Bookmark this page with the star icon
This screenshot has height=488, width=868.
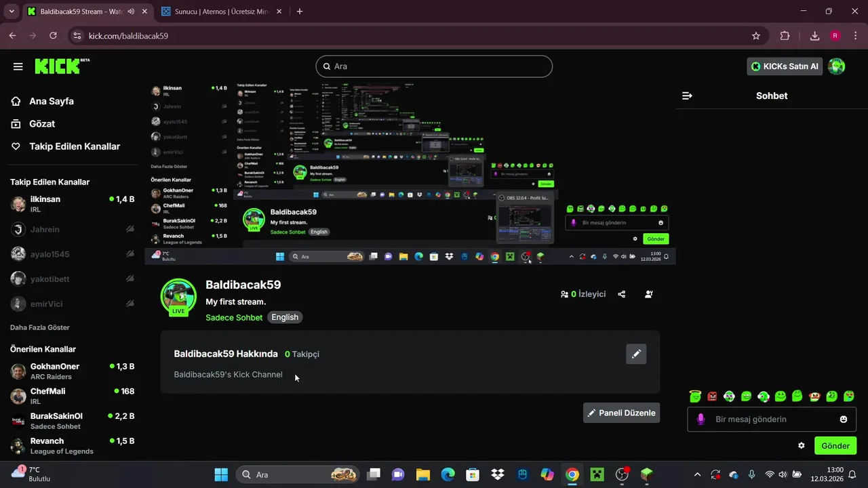pos(756,35)
